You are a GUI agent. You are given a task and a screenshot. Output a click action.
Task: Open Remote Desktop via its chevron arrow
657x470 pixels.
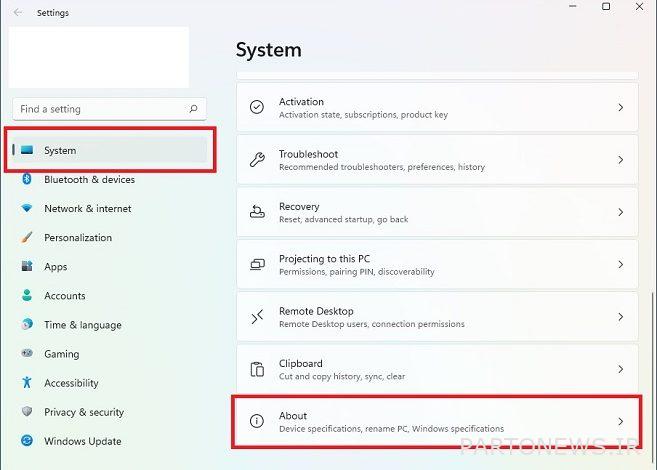[x=621, y=317]
